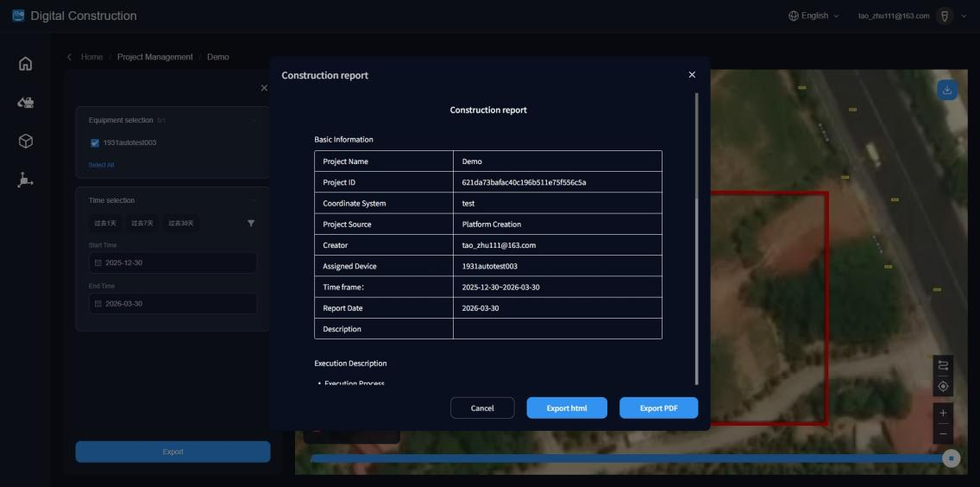Zoom out the map with the minus icon
980x487 pixels.
943,433
